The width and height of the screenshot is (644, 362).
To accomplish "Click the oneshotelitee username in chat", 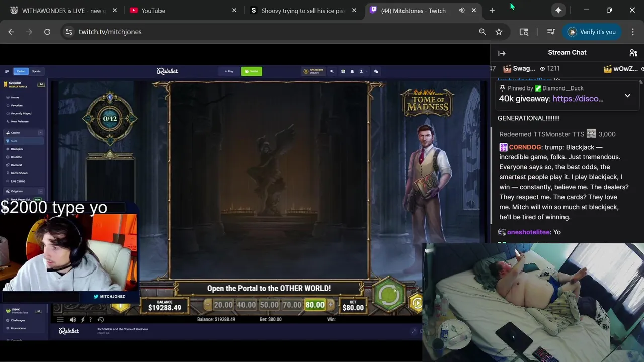I will pos(528,232).
